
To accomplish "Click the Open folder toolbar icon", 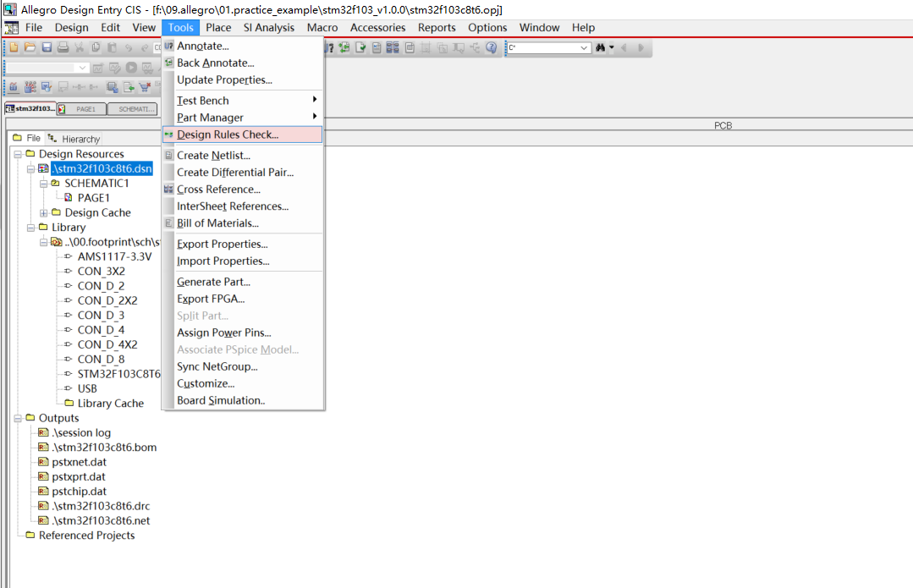I will [30, 47].
